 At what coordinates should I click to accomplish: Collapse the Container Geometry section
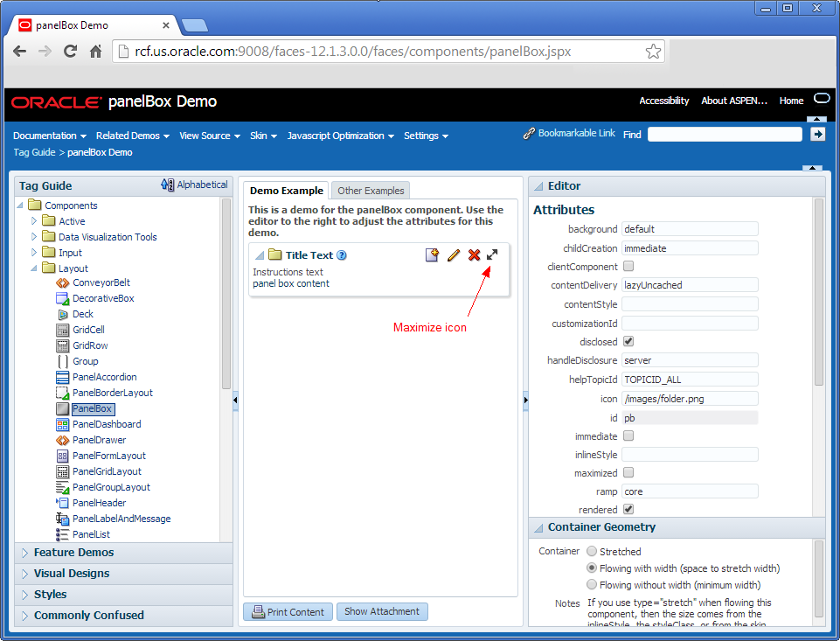[x=538, y=528]
